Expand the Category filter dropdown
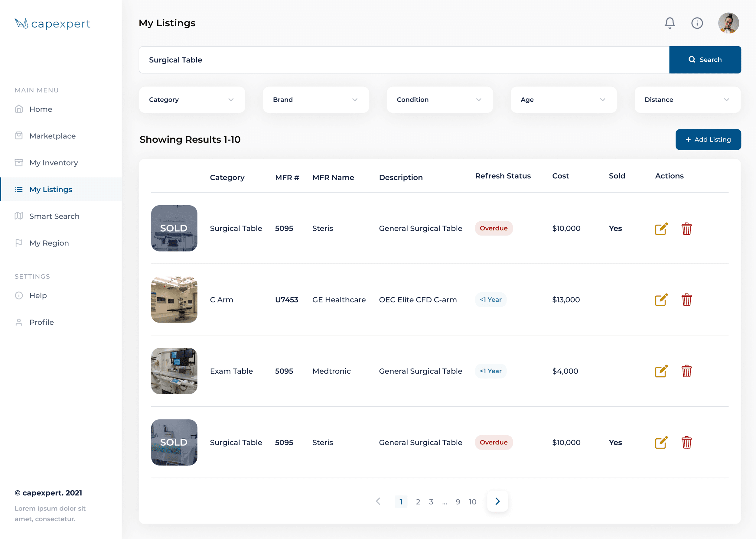This screenshot has width=756, height=539. pos(192,99)
